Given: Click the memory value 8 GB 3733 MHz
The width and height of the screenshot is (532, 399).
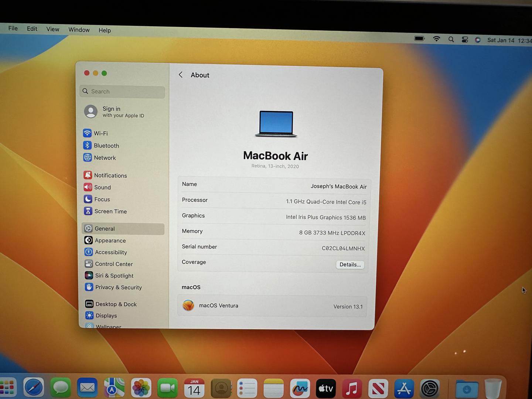Looking at the screenshot, I should tap(332, 233).
